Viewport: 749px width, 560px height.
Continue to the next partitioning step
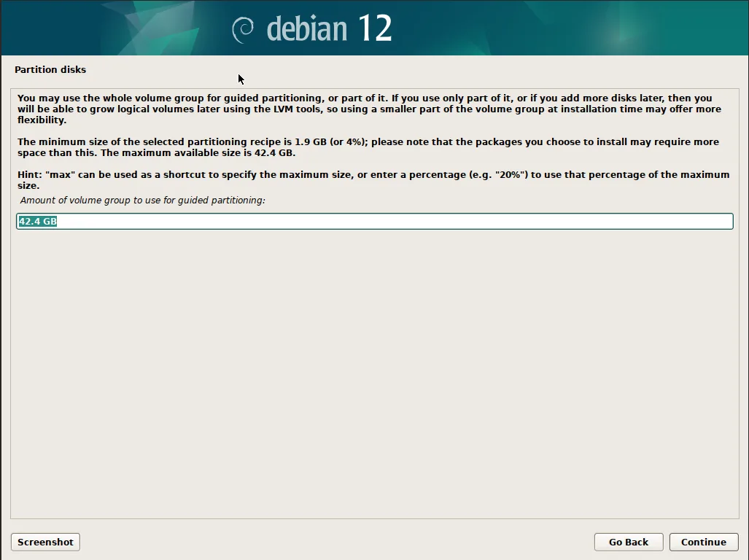(x=704, y=542)
